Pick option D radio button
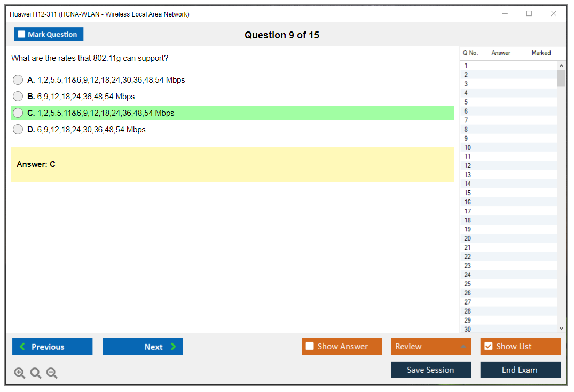 click(x=18, y=130)
